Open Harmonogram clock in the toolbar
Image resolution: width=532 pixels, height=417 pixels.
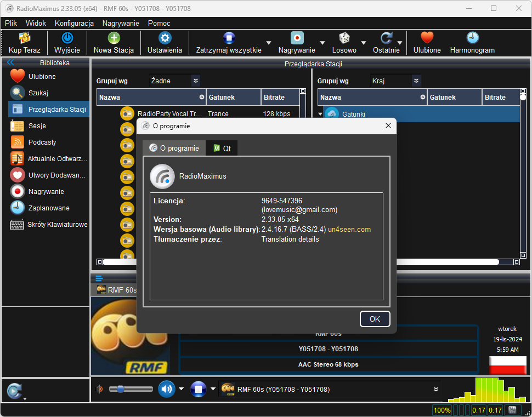pos(472,38)
